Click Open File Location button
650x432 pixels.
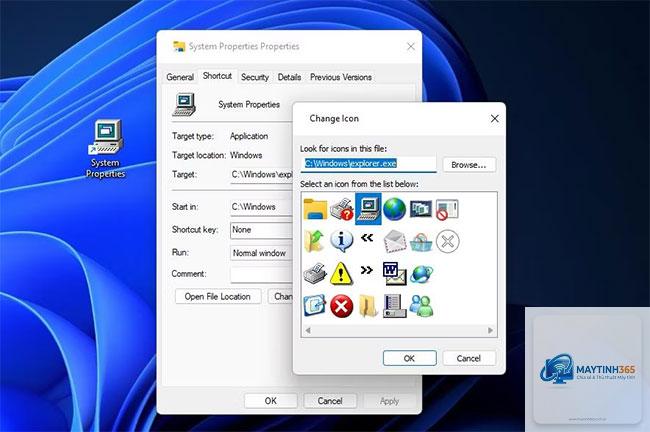[x=218, y=296]
